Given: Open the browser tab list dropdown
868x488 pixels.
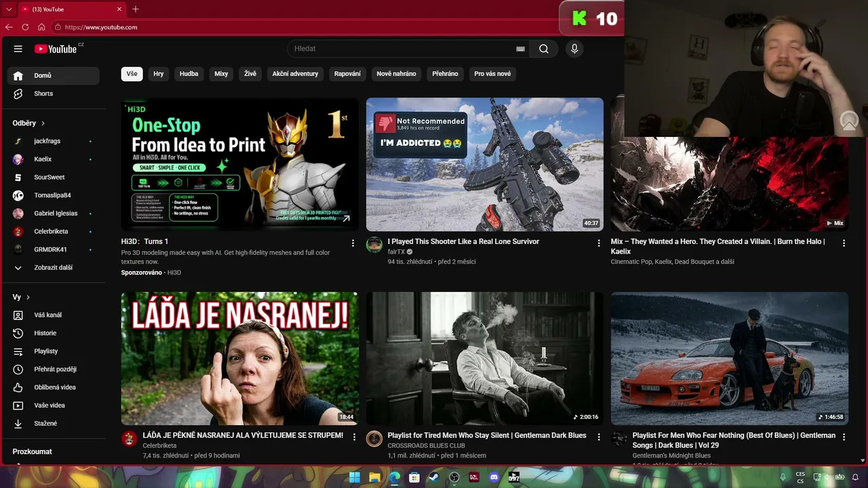Looking at the screenshot, I should click(9, 9).
